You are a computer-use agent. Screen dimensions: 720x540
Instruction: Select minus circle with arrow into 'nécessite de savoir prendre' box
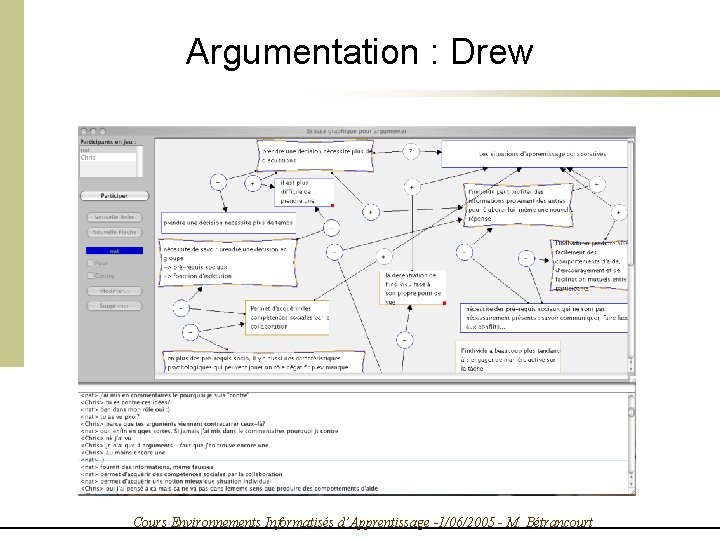(181, 308)
